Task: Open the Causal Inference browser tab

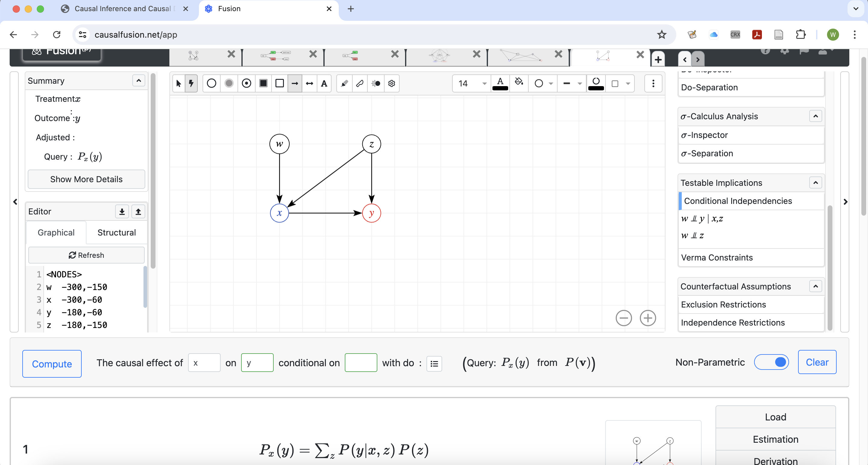Action: coord(123,9)
